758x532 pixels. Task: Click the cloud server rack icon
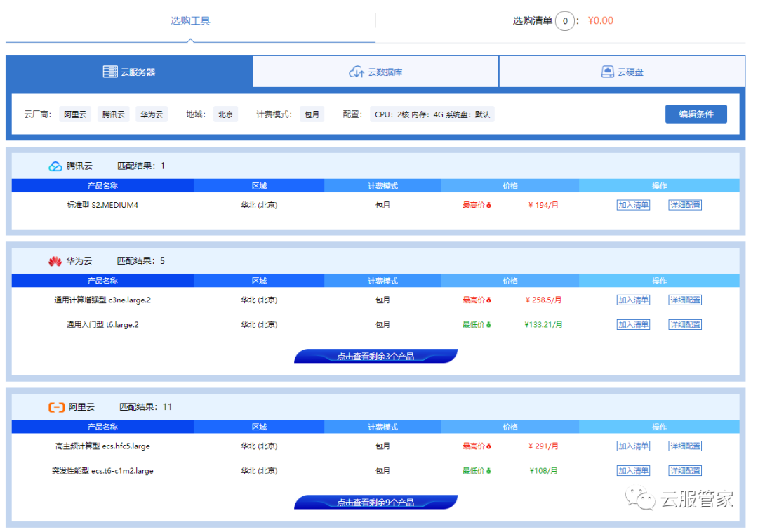(110, 72)
